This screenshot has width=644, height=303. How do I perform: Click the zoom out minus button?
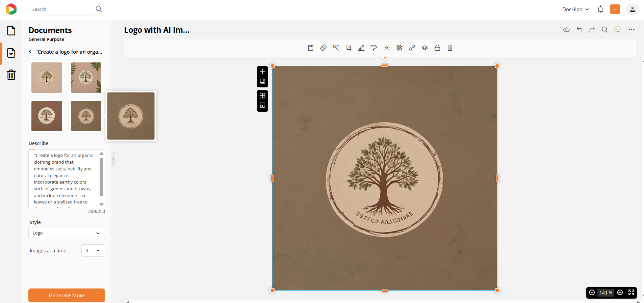point(592,293)
